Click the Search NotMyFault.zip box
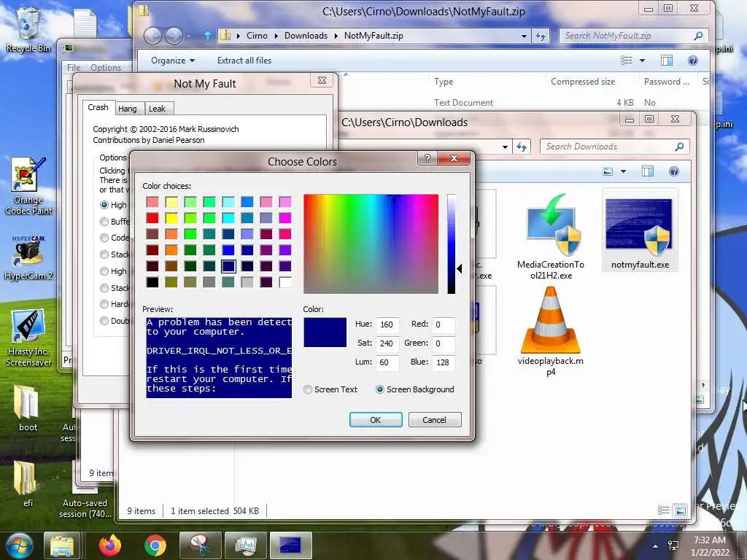This screenshot has width=747, height=560. coord(634,36)
